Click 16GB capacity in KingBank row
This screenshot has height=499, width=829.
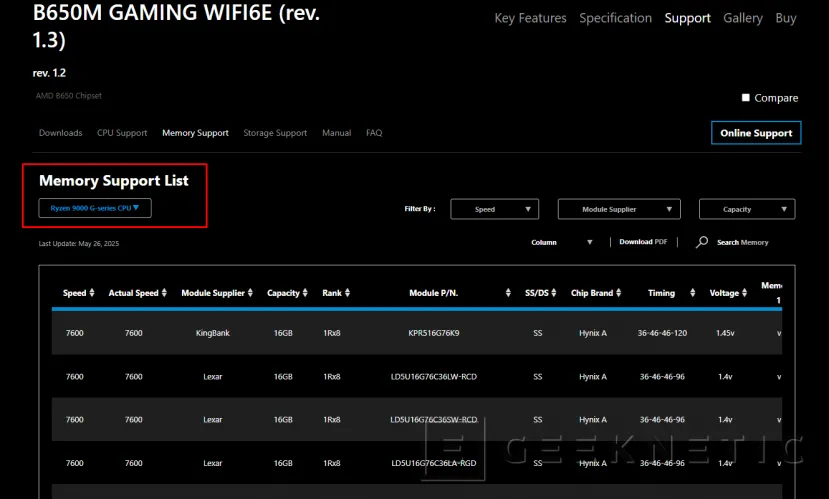(283, 333)
